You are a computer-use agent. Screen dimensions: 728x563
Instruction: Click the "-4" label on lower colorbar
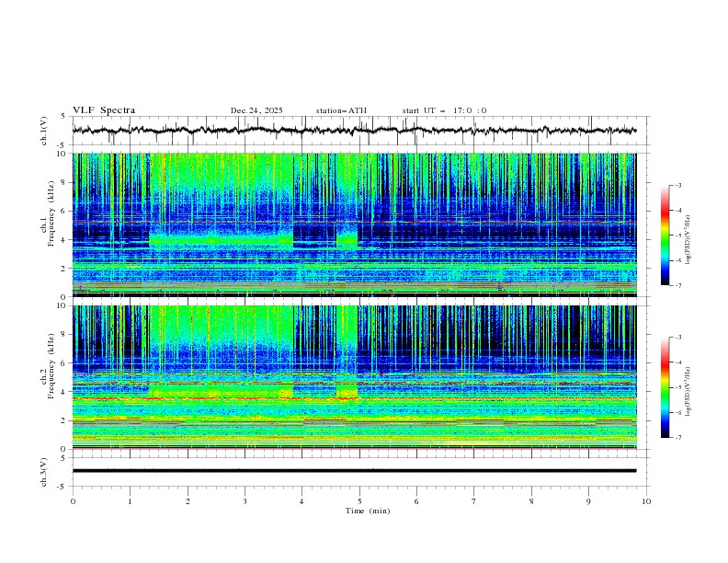[678, 362]
